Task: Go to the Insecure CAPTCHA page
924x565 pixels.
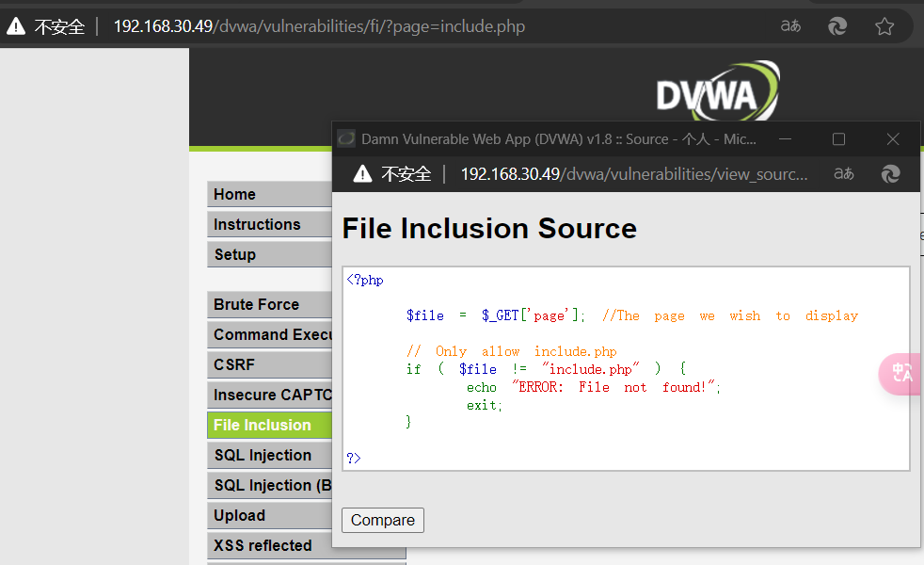Action: click(x=270, y=395)
